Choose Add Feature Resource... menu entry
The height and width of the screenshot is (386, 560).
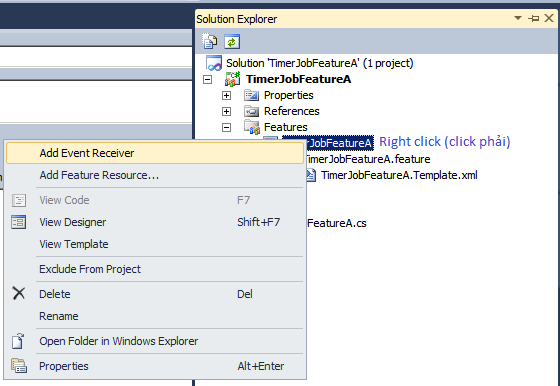tap(155, 175)
